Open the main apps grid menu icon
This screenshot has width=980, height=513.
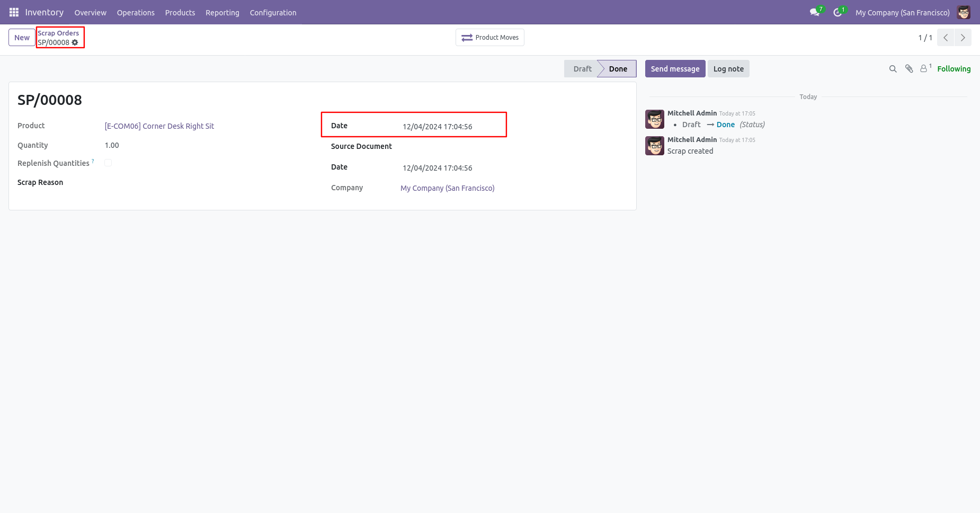(x=14, y=12)
